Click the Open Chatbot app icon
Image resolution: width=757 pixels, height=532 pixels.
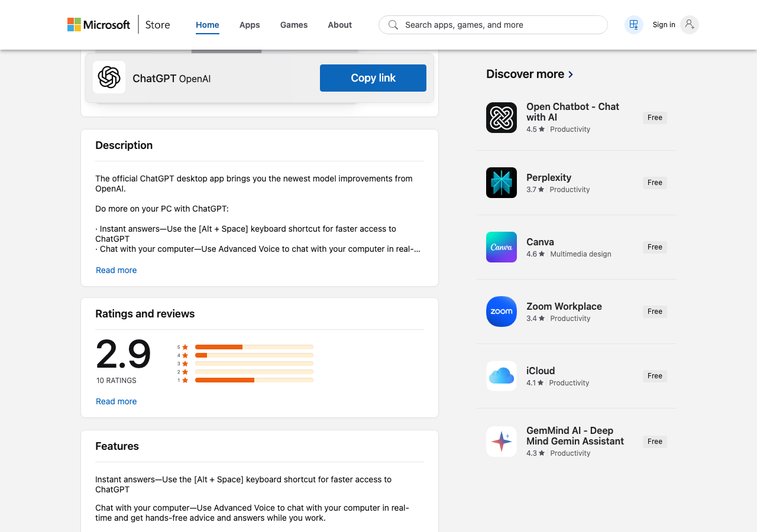501,118
